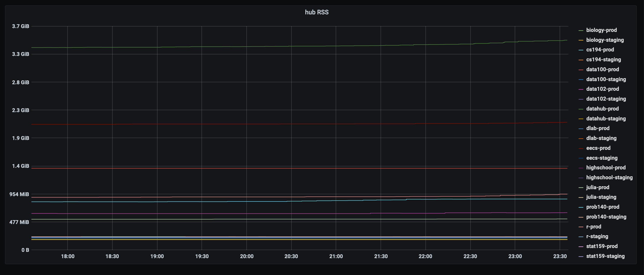The height and width of the screenshot is (275, 644).
Task: Click the red marker beside eecs-prod
Action: coord(581,148)
